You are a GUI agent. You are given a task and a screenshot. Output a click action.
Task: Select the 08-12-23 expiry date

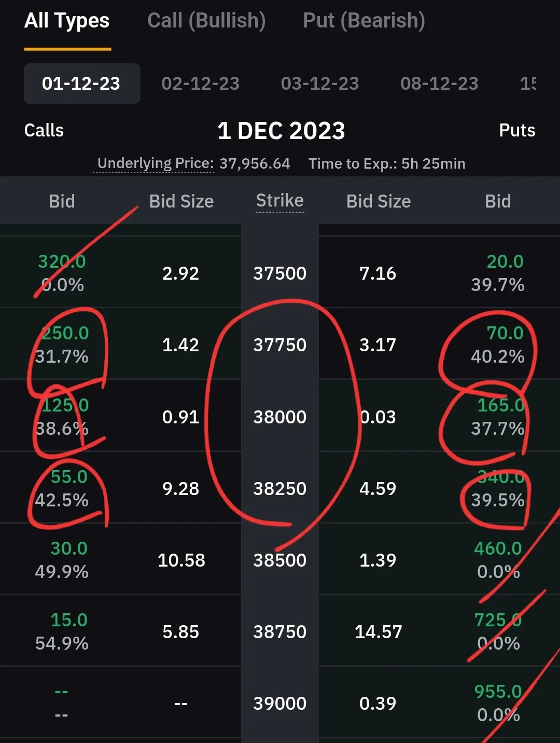(439, 84)
